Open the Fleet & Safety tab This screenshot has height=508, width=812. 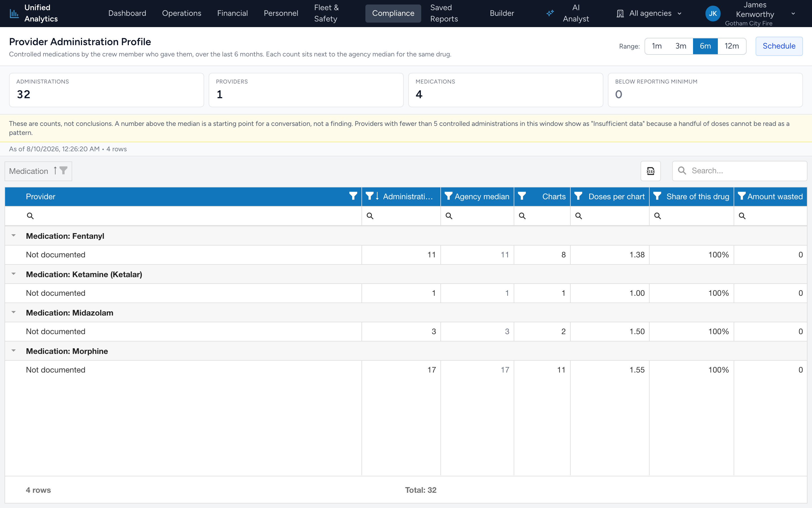point(326,14)
